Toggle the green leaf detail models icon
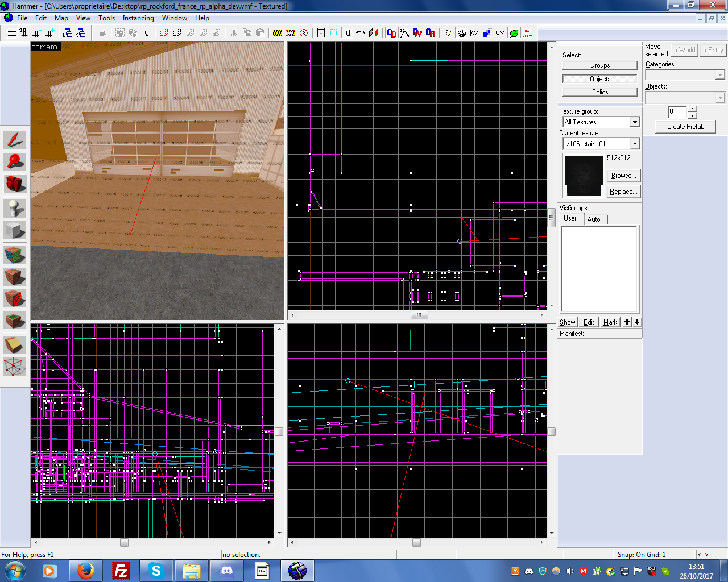Viewport: 728px width, 582px height. (514, 33)
